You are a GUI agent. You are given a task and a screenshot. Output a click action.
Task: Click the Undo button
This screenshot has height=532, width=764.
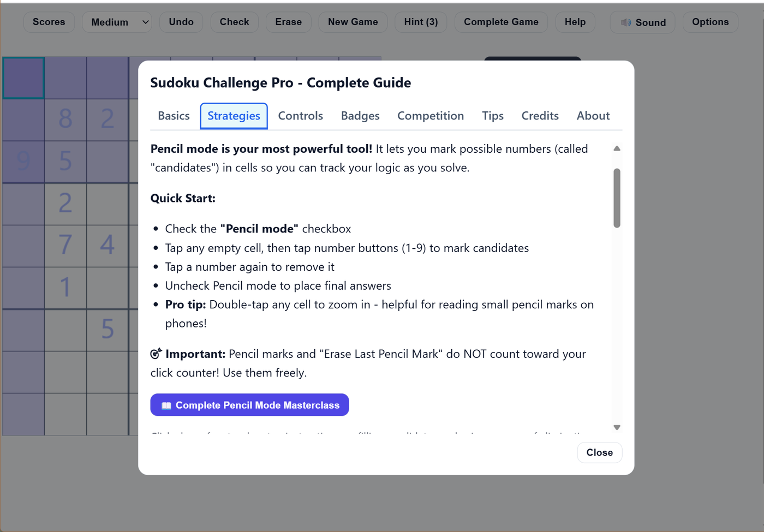tap(181, 22)
